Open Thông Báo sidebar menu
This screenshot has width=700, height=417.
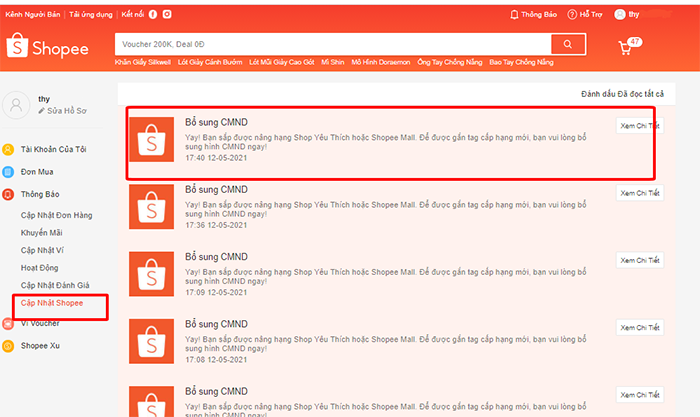[40, 194]
